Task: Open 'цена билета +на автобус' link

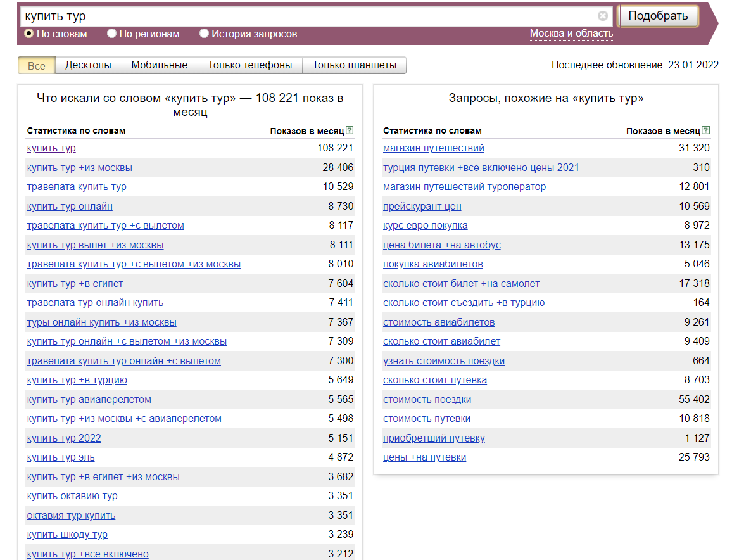Action: (441, 245)
